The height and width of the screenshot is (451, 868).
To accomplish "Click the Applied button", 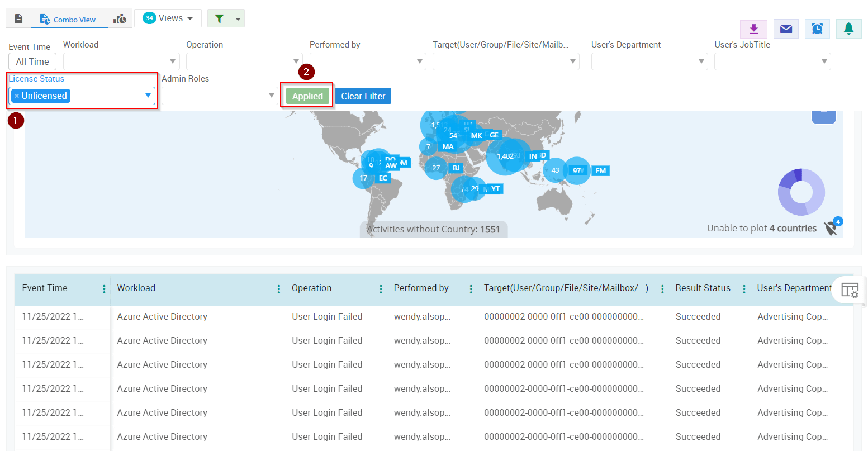I will [307, 96].
